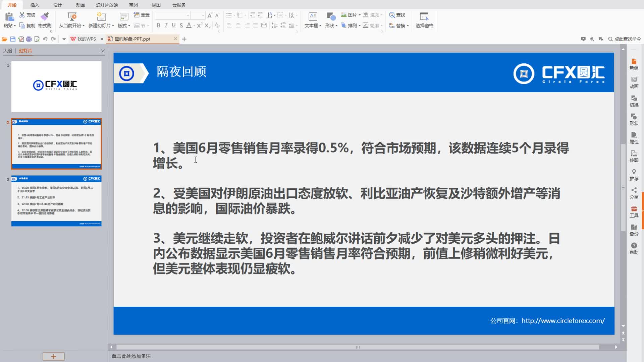The height and width of the screenshot is (362, 644).
Task: Align text left
Action: click(x=229, y=25)
